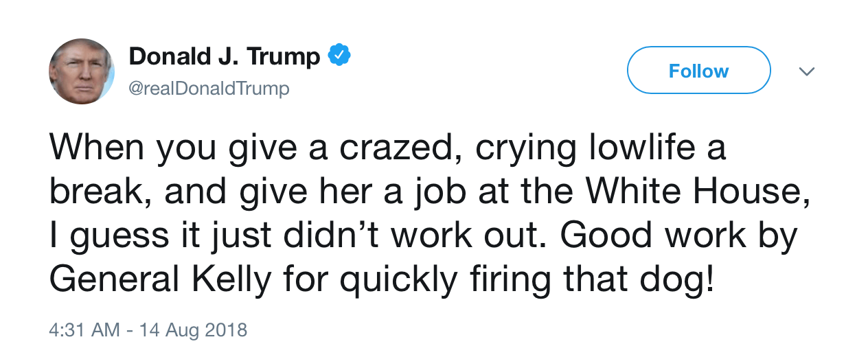Expand the tweet options chevron arrow

click(808, 71)
